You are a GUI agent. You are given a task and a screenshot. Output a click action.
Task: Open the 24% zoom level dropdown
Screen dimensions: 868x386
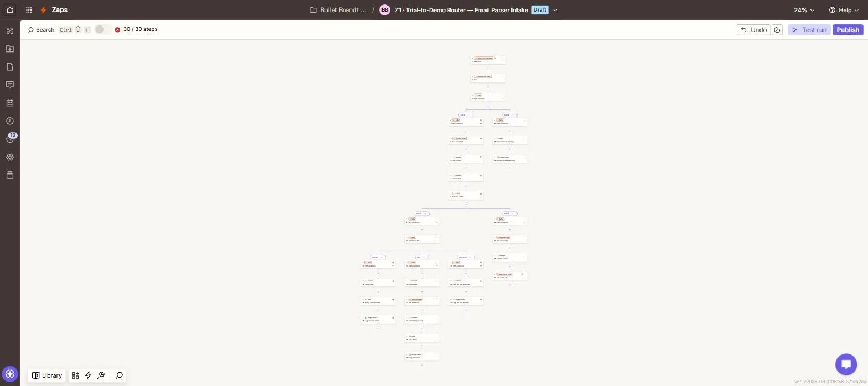click(804, 10)
